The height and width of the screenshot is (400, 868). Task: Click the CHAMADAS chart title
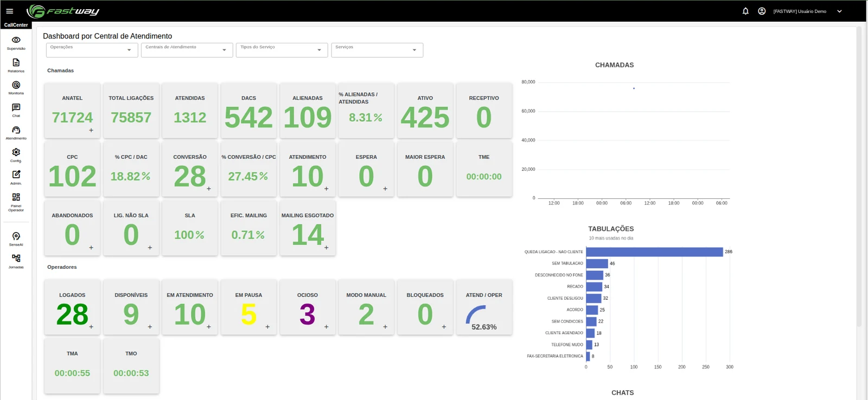pyautogui.click(x=614, y=65)
